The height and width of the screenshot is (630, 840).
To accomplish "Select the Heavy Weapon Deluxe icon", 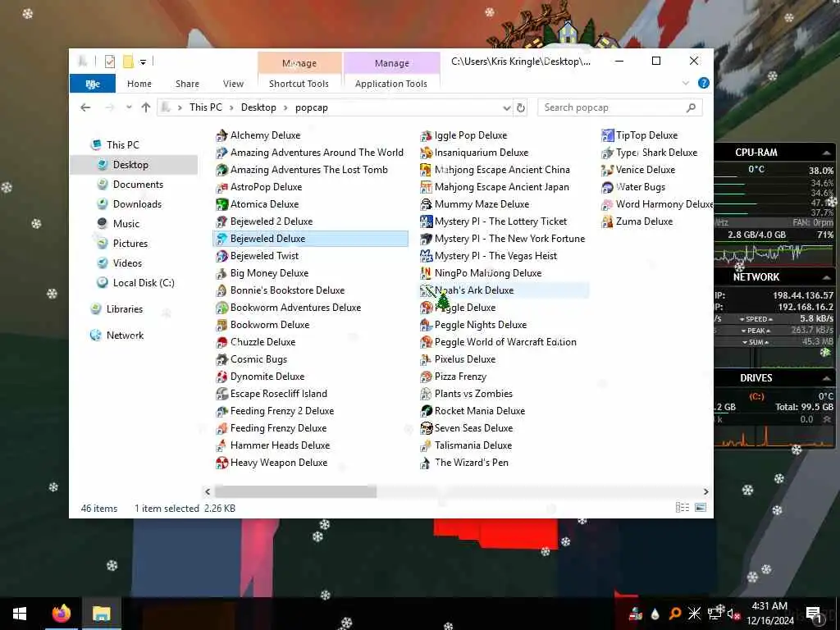I will (221, 463).
